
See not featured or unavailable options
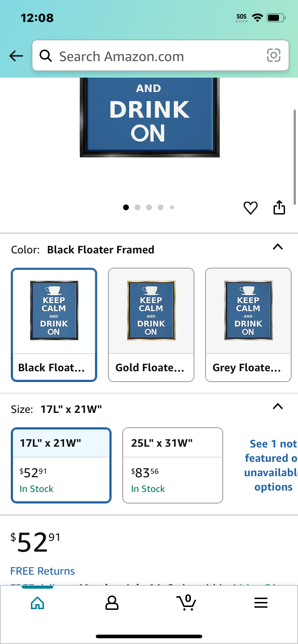(x=271, y=465)
